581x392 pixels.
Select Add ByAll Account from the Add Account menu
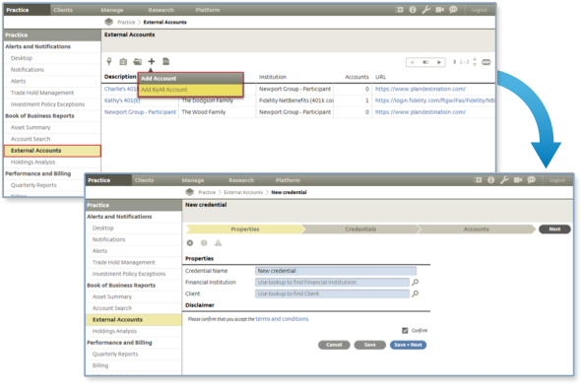190,90
